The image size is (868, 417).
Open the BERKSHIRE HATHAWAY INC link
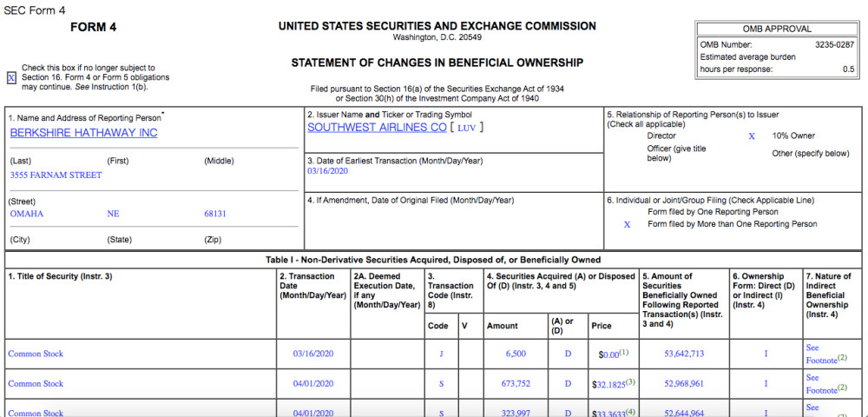coord(83,133)
